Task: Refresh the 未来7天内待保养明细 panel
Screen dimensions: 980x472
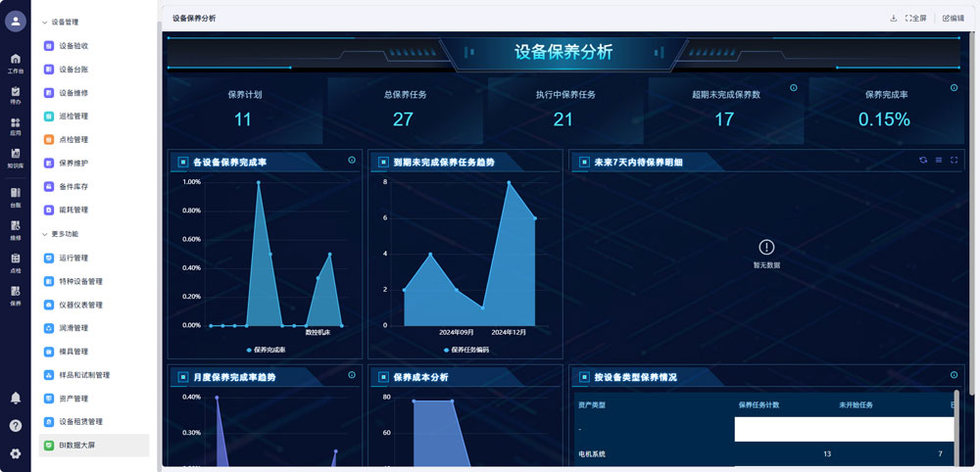Action: tap(922, 161)
